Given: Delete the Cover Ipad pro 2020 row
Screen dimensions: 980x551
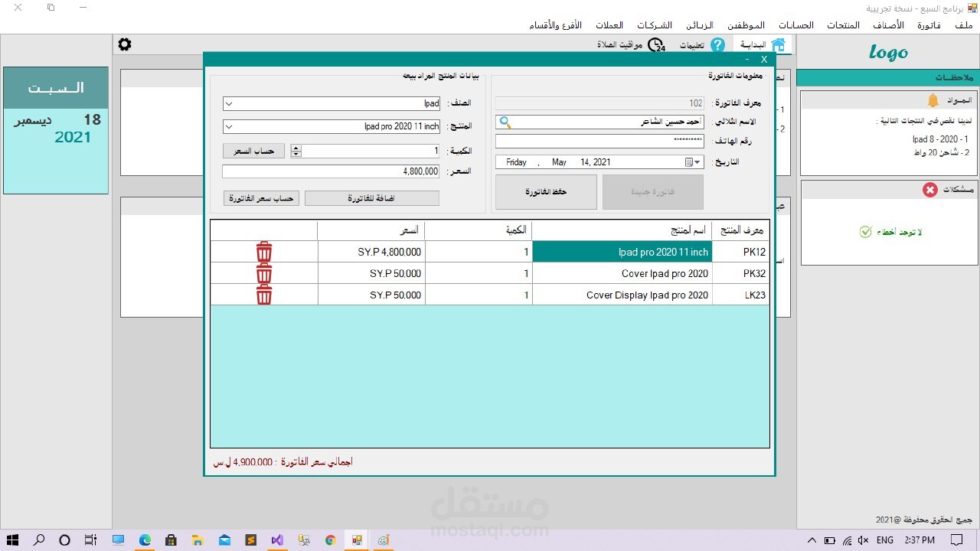Looking at the screenshot, I should (264, 273).
